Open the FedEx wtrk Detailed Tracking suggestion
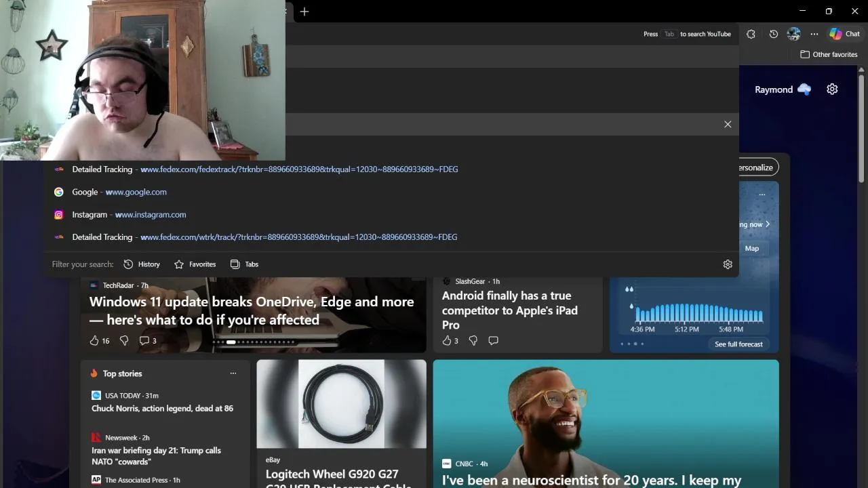This screenshot has width=868, height=488. coord(391,237)
